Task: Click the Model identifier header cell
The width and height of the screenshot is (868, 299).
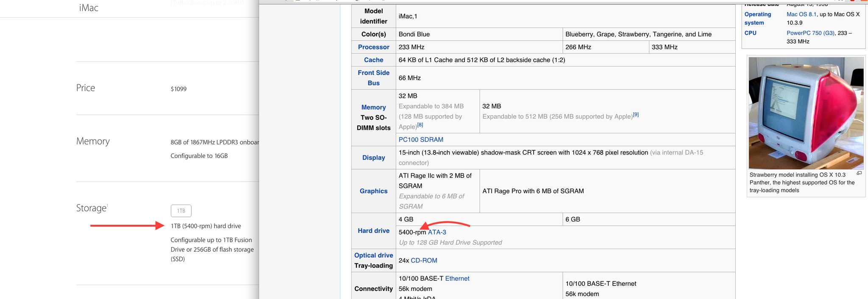Action: (x=373, y=16)
